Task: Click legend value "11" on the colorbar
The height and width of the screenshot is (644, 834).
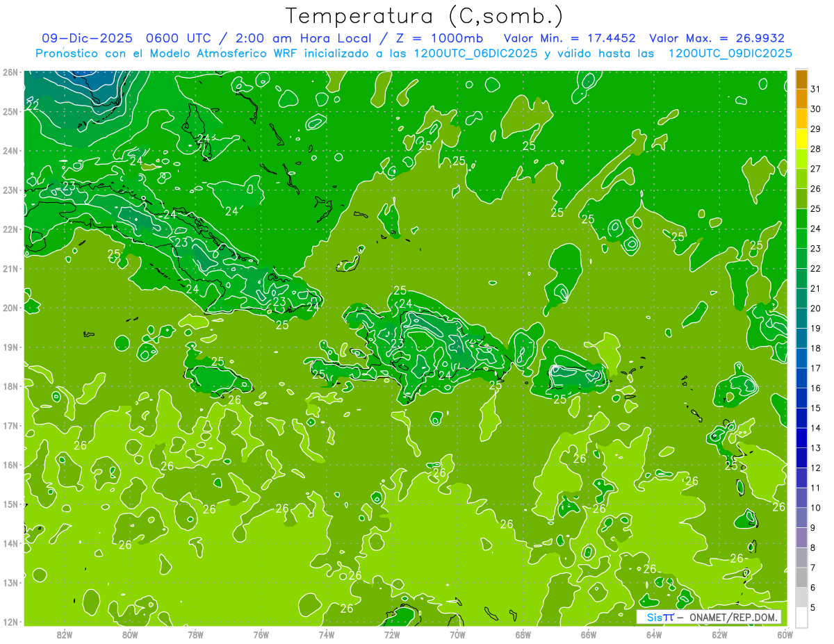Action: [x=816, y=488]
